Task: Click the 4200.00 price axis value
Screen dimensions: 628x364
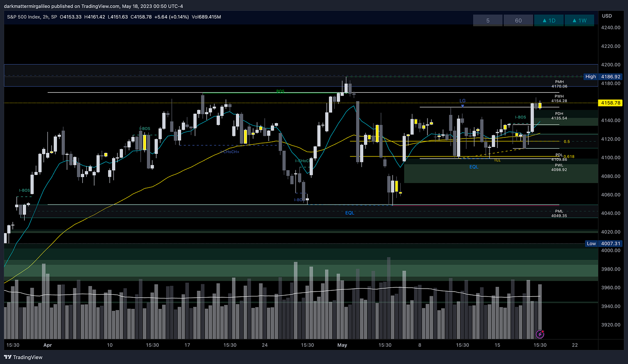Action: click(x=610, y=65)
